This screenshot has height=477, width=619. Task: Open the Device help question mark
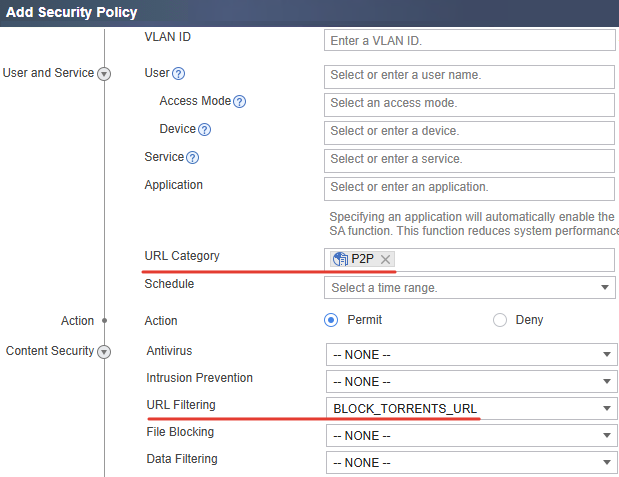pos(204,130)
